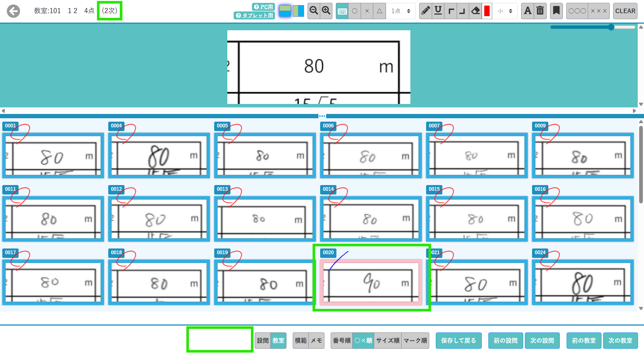The height and width of the screenshot is (355, 644).
Task: Open the red pen color swatch
Action: click(487, 11)
